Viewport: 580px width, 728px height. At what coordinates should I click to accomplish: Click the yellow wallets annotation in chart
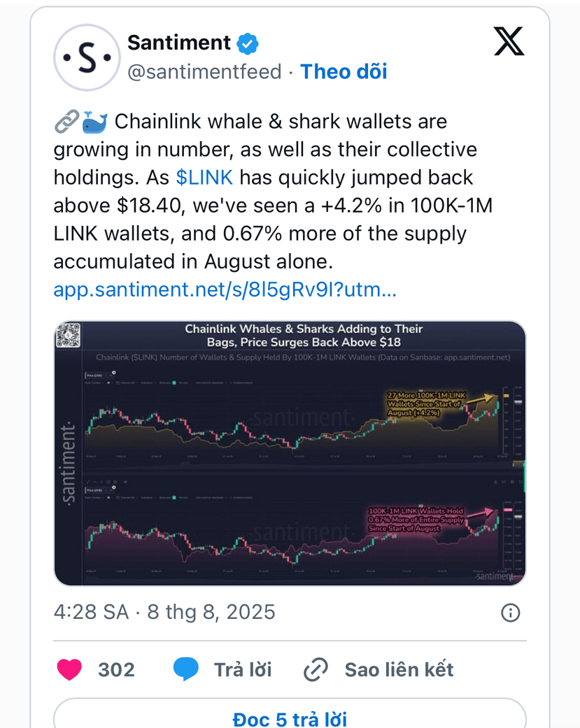pos(426,404)
